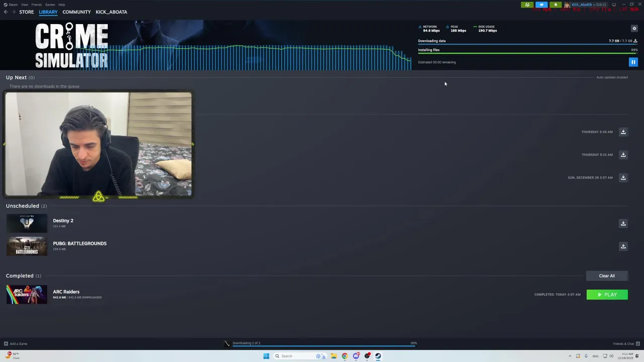644x362 pixels.
Task: Click the Windows taskbar Search box
Action: (300, 356)
